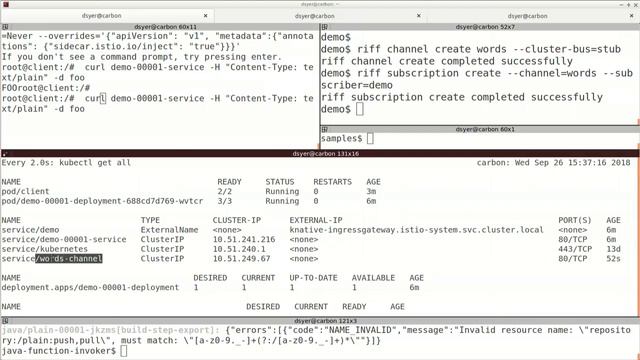Screen dimensions: 640x360
Task: Click the '443/TCP' port value
Action: (x=575, y=249)
